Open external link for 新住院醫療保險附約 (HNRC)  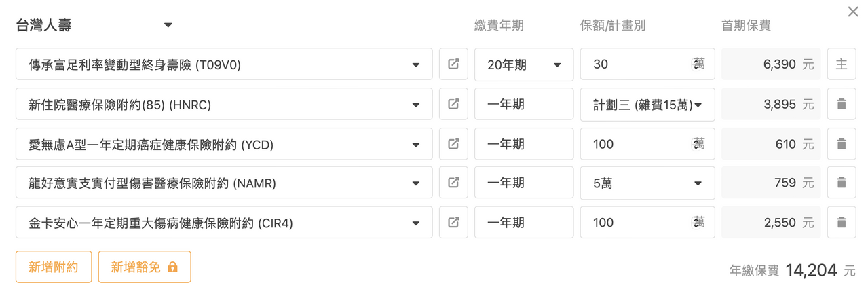pyautogui.click(x=453, y=104)
